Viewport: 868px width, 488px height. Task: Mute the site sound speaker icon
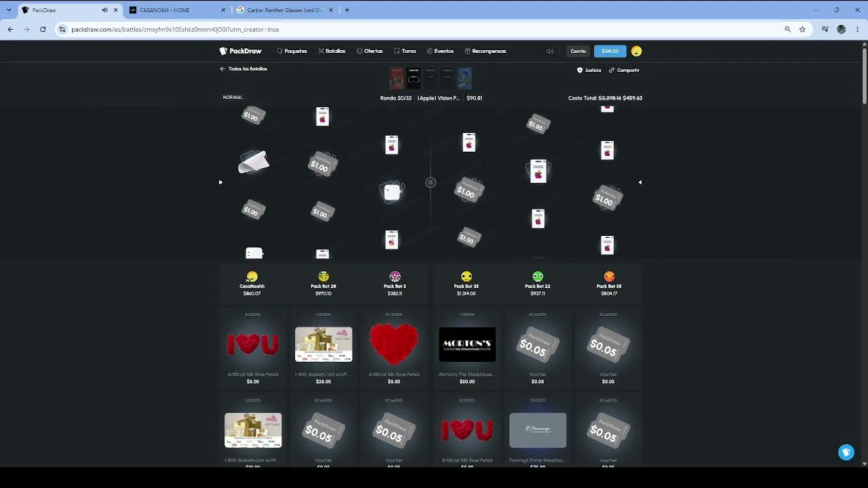[550, 51]
